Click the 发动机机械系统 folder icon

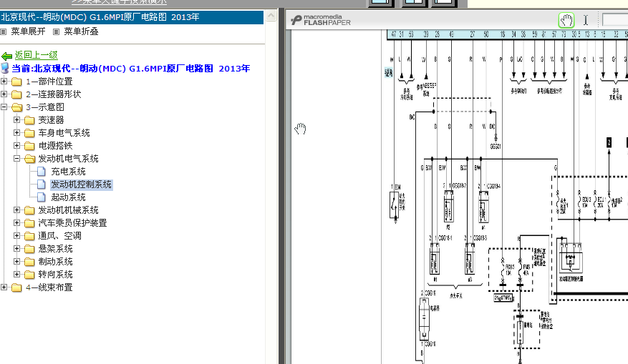pos(29,210)
